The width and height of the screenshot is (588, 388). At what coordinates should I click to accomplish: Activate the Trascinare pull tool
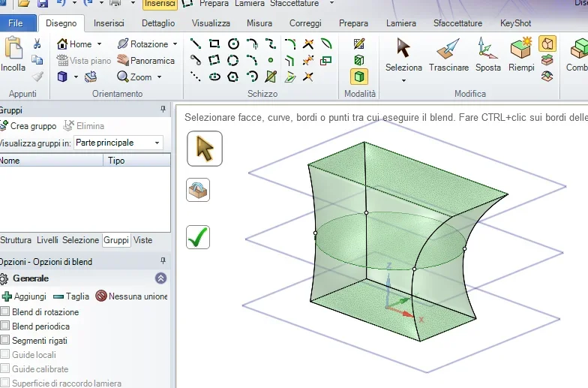448,55
